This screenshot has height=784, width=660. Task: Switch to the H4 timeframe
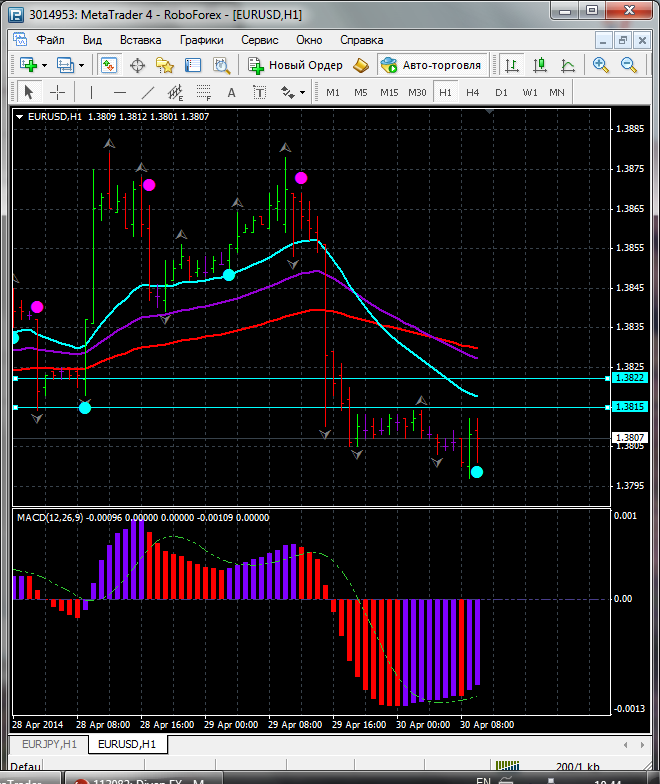click(473, 92)
